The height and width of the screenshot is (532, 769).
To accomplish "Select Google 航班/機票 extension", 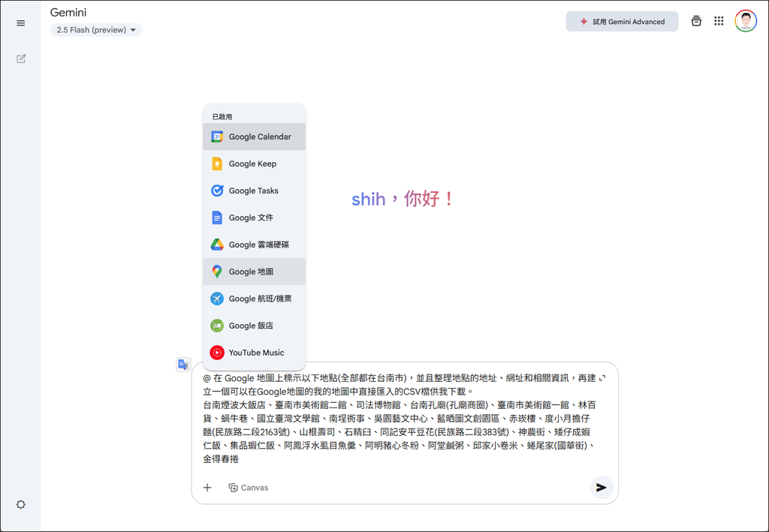I will click(254, 299).
